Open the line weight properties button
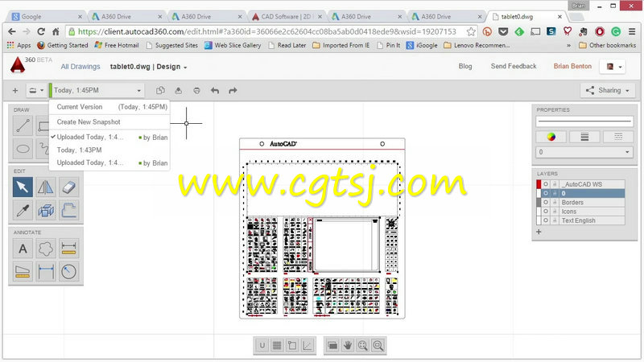This screenshot has width=644, height=362. point(584,137)
